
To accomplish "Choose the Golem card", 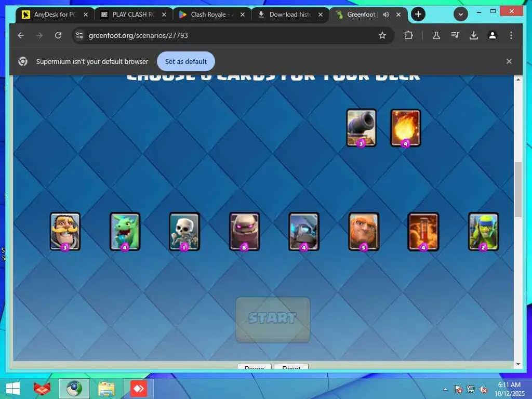I will coord(244,232).
